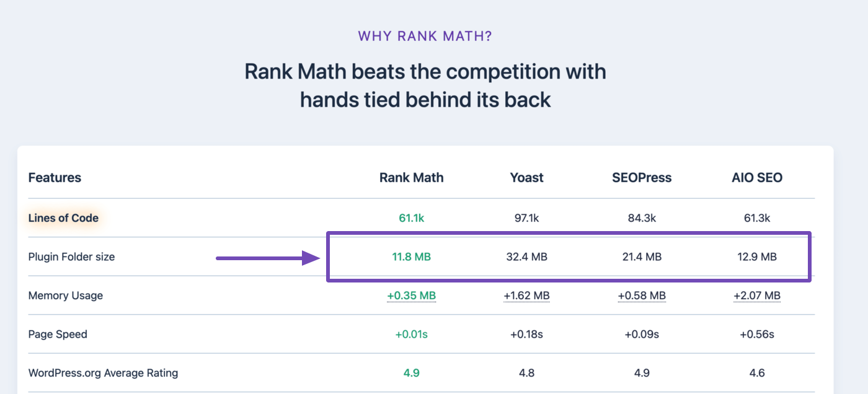Select SEOPress's +0.58 MB memory usage link
The image size is (868, 394).
(x=642, y=295)
